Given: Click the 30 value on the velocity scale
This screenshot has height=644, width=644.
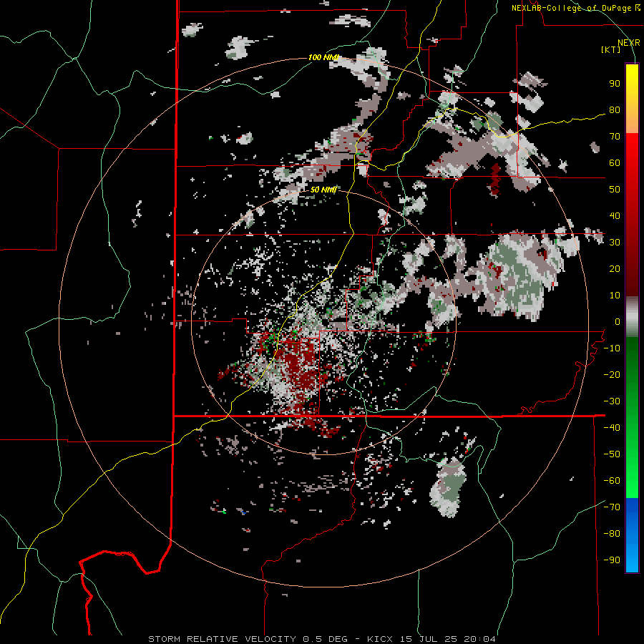Looking at the screenshot, I should point(615,243).
